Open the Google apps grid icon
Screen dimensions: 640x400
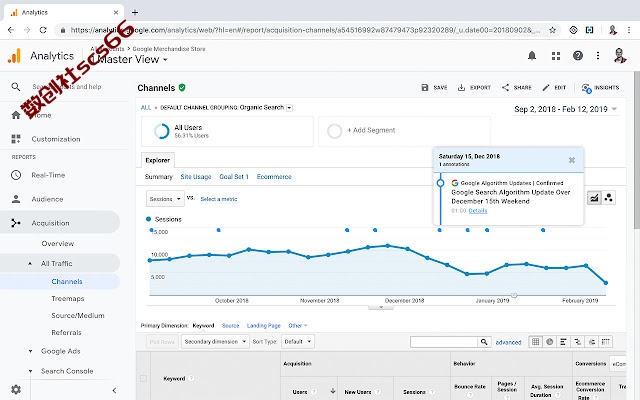(x=556, y=56)
